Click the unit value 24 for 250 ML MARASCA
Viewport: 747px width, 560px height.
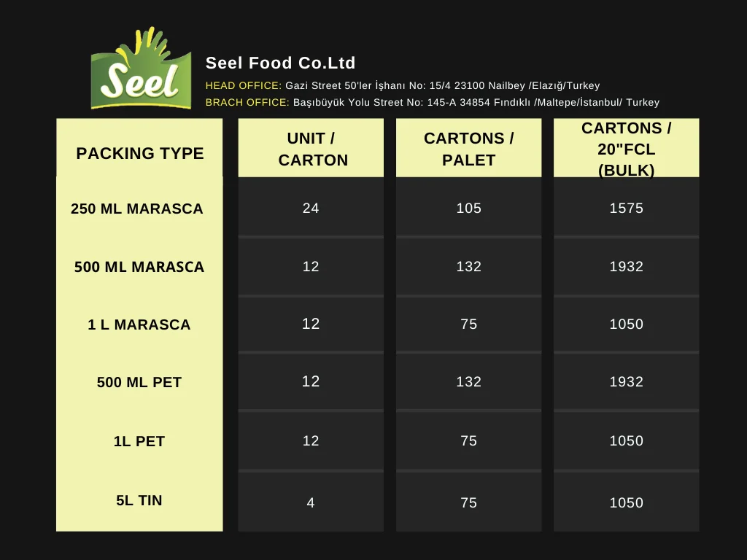[x=311, y=209]
